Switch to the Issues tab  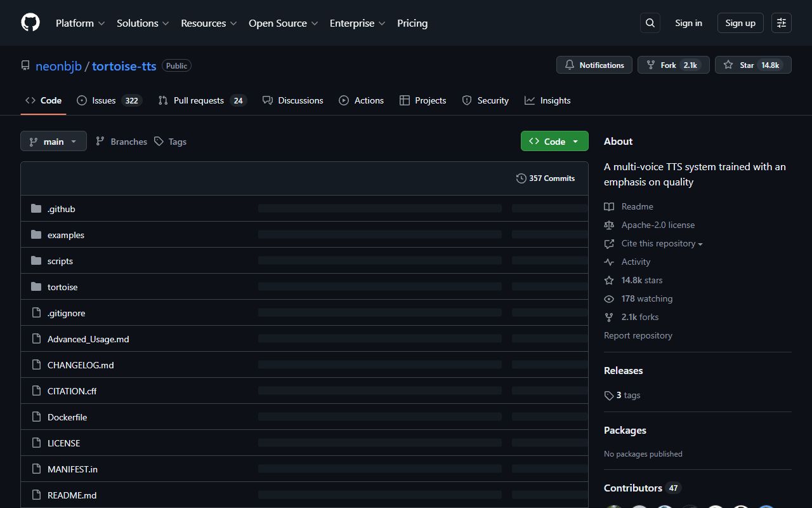108,100
